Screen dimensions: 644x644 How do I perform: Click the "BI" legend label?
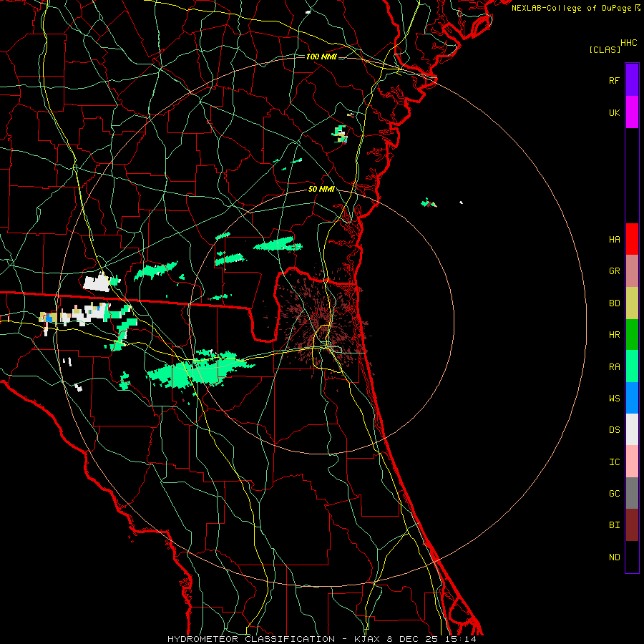click(614, 525)
